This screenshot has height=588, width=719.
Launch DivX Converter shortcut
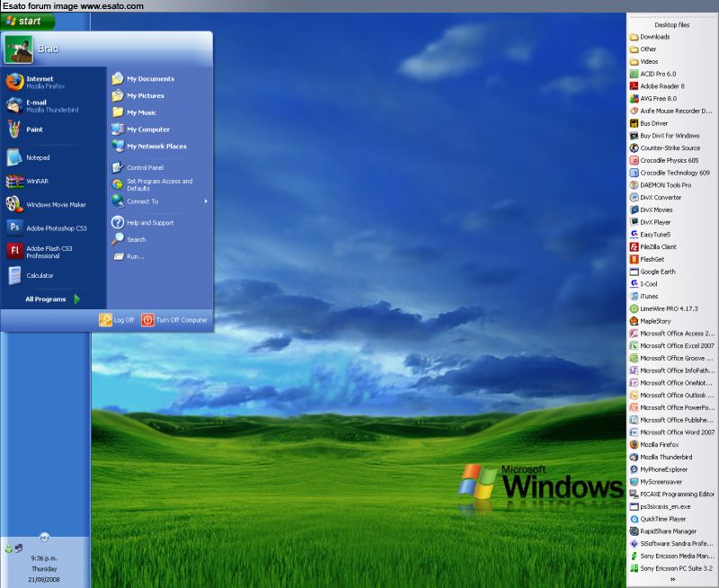(x=656, y=198)
